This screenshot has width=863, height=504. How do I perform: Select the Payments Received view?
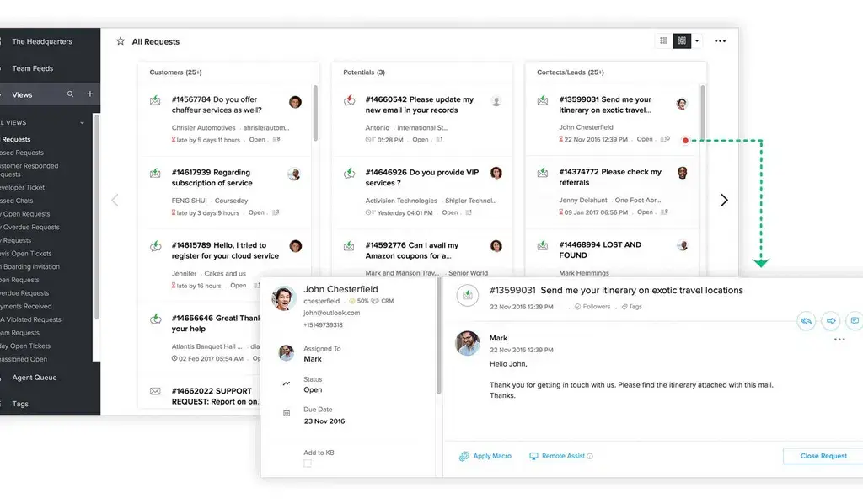(26, 307)
